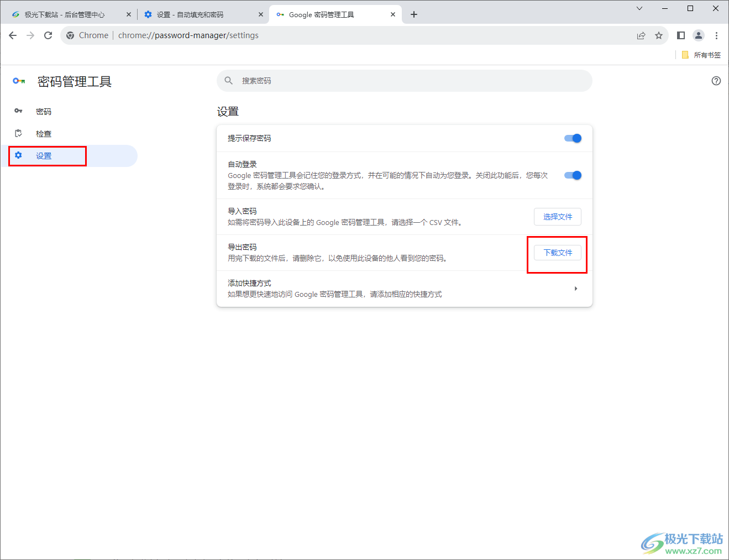The height and width of the screenshot is (560, 729).
Task: Open the side panel icon
Action: pos(681,35)
